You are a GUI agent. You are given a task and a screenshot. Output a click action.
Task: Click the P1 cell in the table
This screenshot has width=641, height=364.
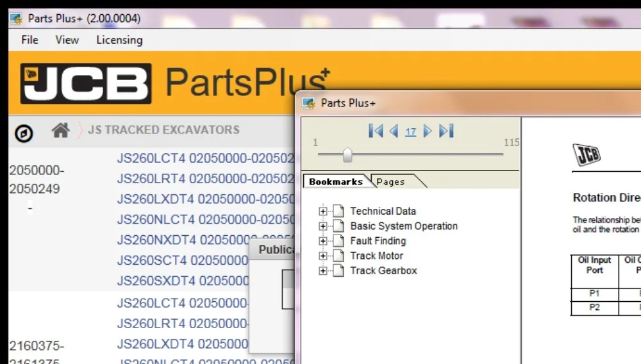click(594, 294)
